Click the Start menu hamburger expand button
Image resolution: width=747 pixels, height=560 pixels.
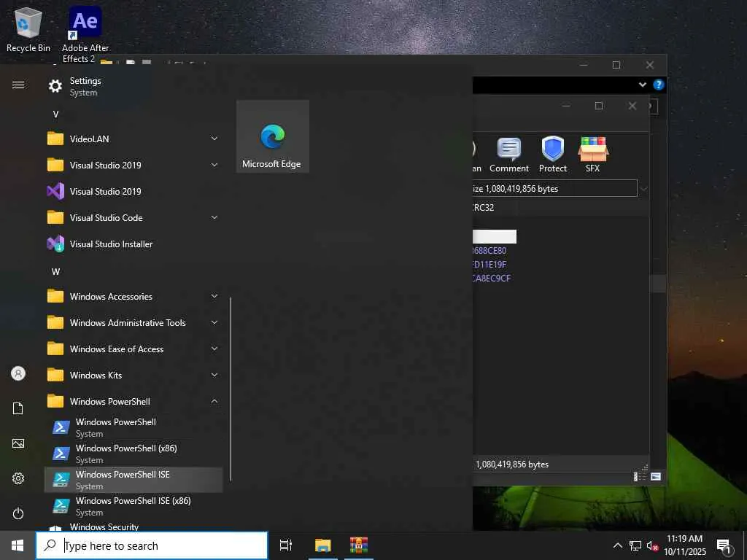(x=18, y=85)
